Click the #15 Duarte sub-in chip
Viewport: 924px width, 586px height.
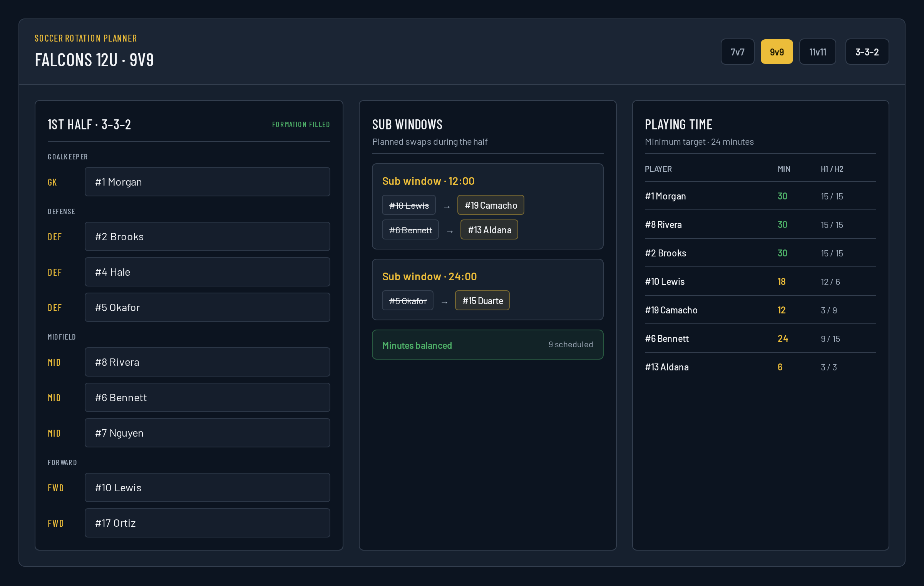[x=482, y=301]
